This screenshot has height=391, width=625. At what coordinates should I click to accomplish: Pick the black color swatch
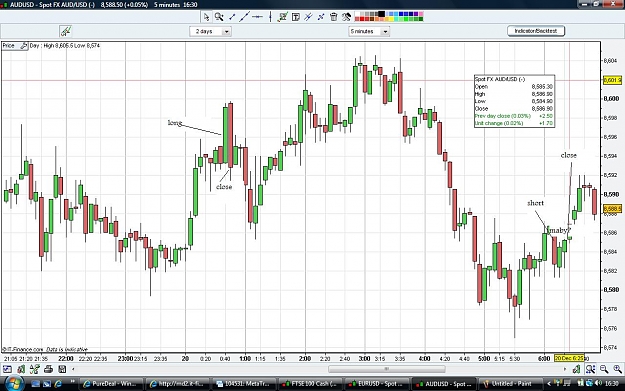[x=381, y=14]
